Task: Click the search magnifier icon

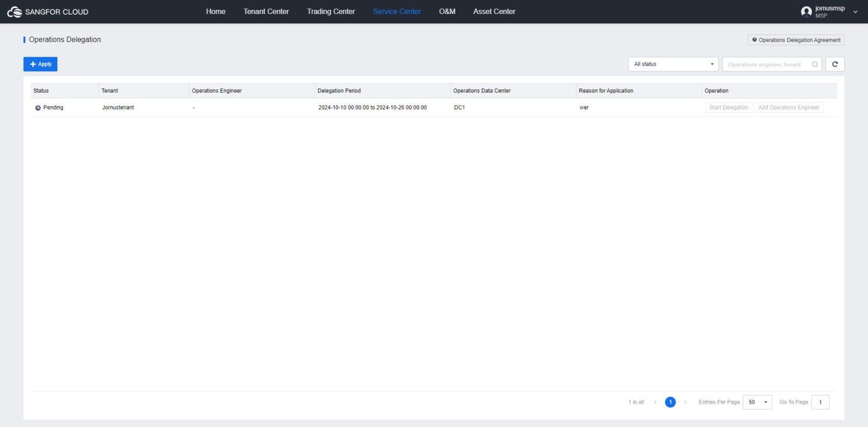Action: tap(815, 65)
